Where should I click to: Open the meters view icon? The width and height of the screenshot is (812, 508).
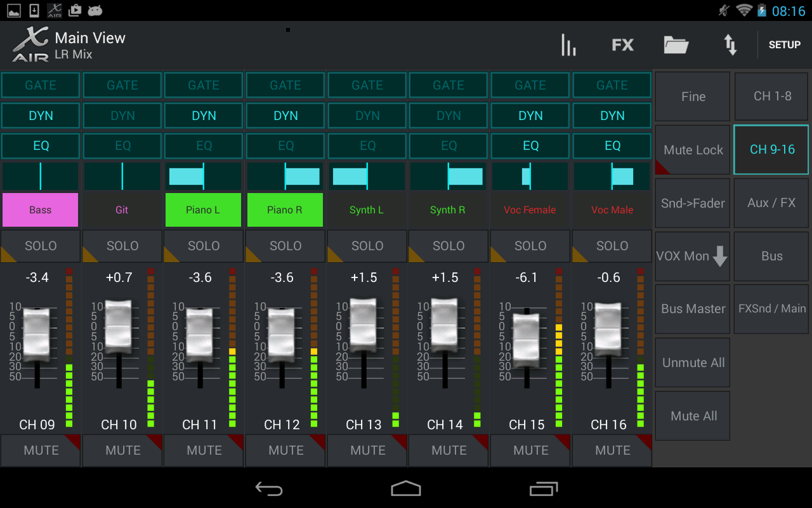click(568, 44)
